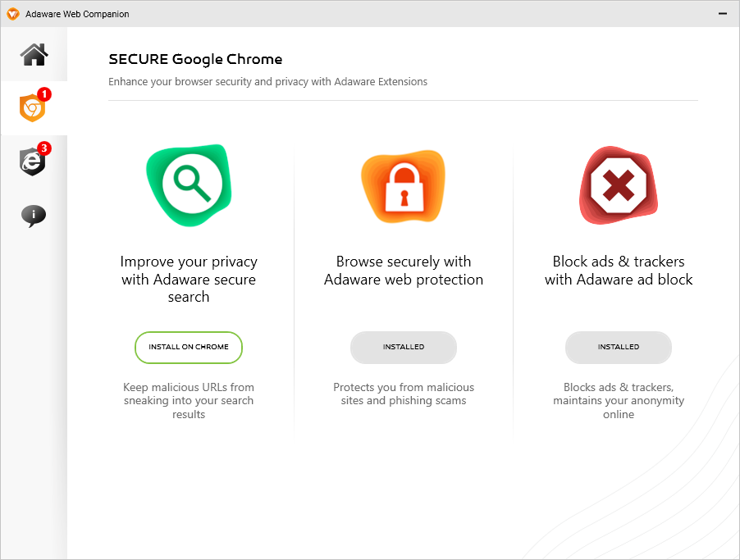Click the red badge on Explorer icon
Screen dimensions: 740x560
coord(44,148)
